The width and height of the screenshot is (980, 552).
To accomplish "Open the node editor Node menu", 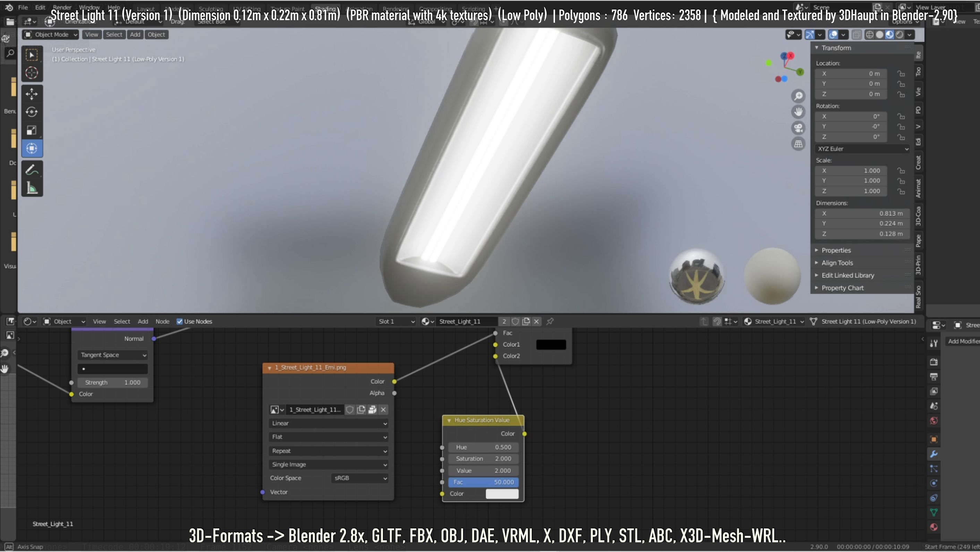I will click(x=162, y=322).
